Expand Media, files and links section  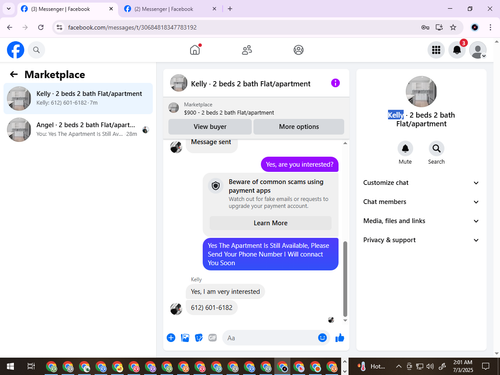(x=421, y=221)
